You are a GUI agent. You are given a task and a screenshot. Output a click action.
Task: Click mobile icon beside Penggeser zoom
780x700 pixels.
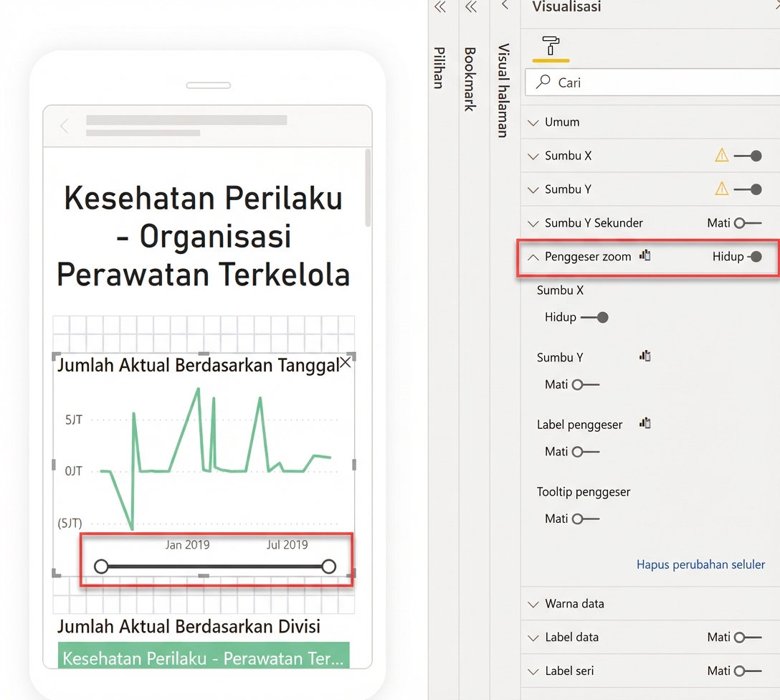[x=645, y=255]
